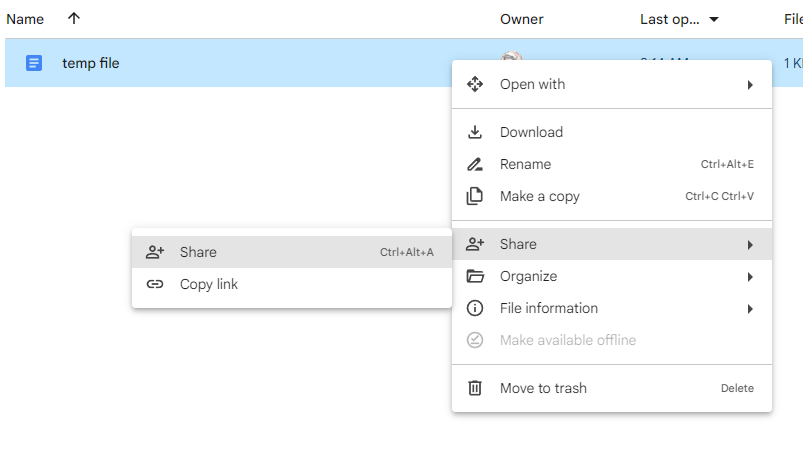Screen dimensions: 803x469
Task: Click the Owner column header
Action: point(521,19)
